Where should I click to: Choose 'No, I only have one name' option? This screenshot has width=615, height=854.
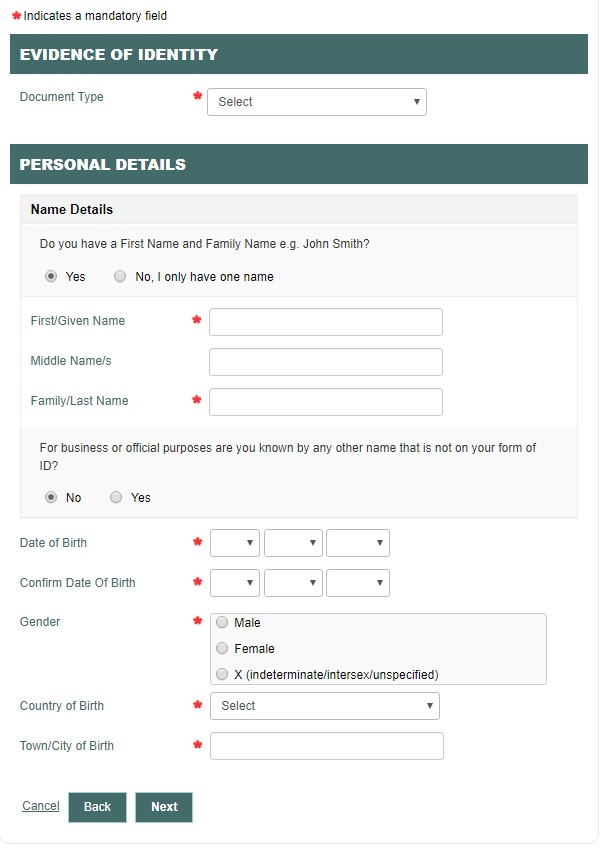click(120, 276)
